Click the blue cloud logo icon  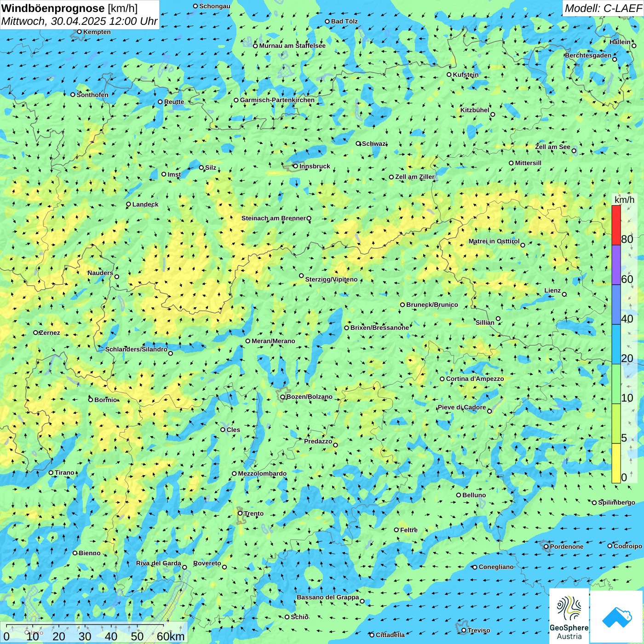click(617, 616)
